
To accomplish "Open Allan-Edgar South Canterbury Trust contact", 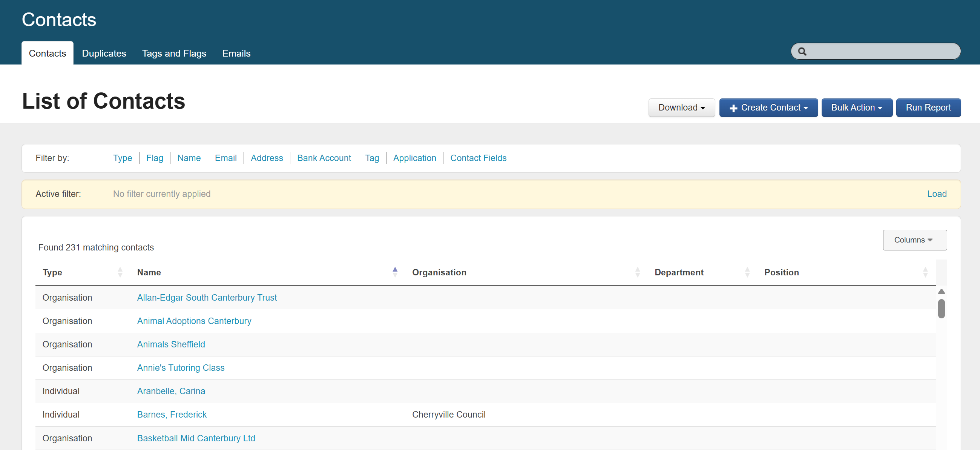I will [x=207, y=298].
